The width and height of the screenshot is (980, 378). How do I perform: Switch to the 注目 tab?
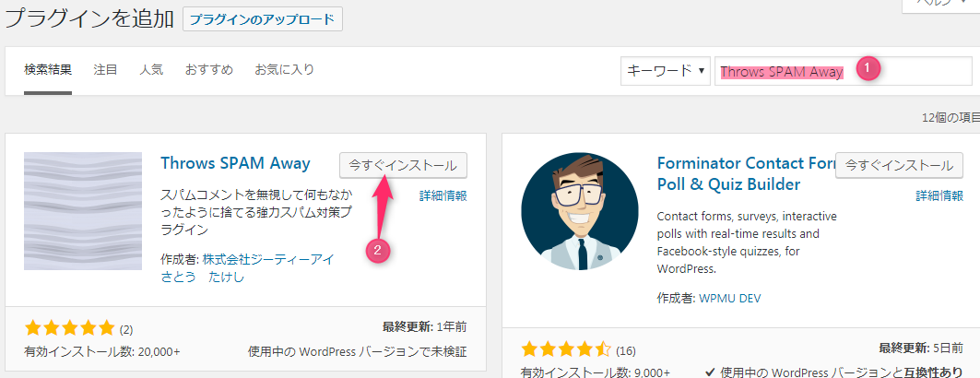pyautogui.click(x=106, y=69)
